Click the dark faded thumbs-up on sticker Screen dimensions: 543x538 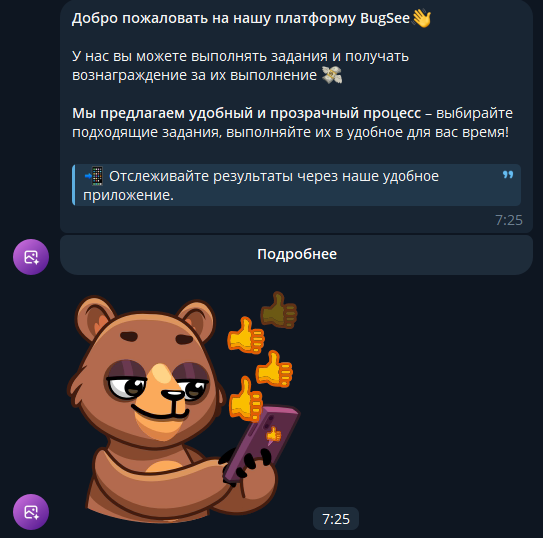pyautogui.click(x=279, y=310)
